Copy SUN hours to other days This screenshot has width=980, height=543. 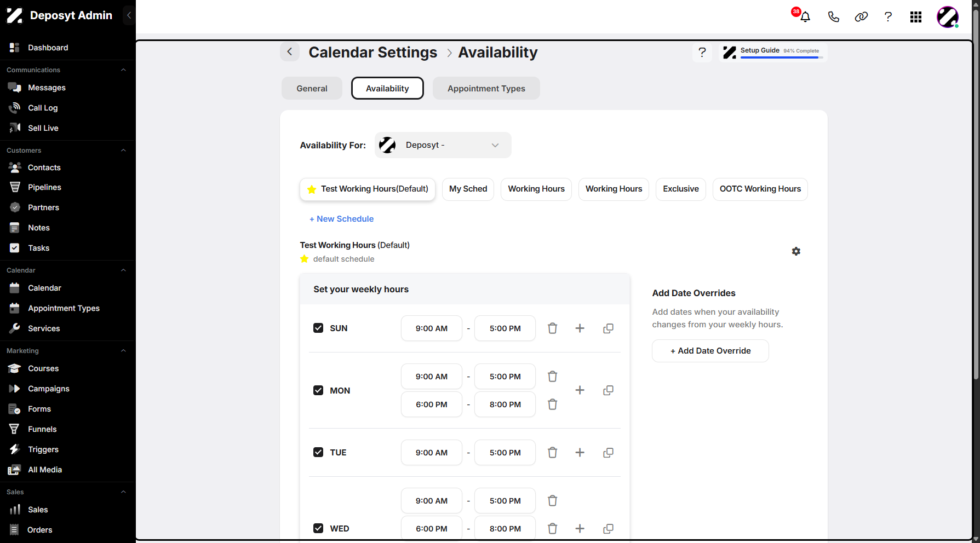click(608, 328)
